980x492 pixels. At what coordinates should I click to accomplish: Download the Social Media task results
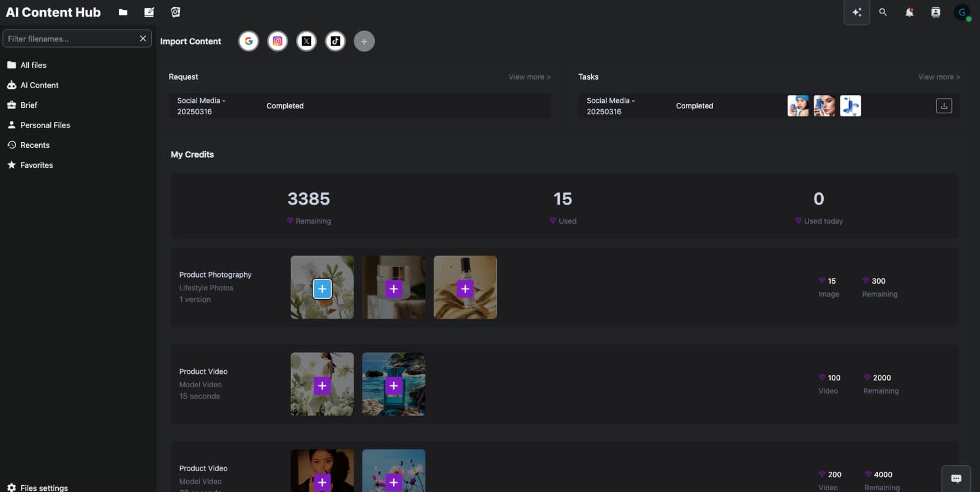click(943, 106)
